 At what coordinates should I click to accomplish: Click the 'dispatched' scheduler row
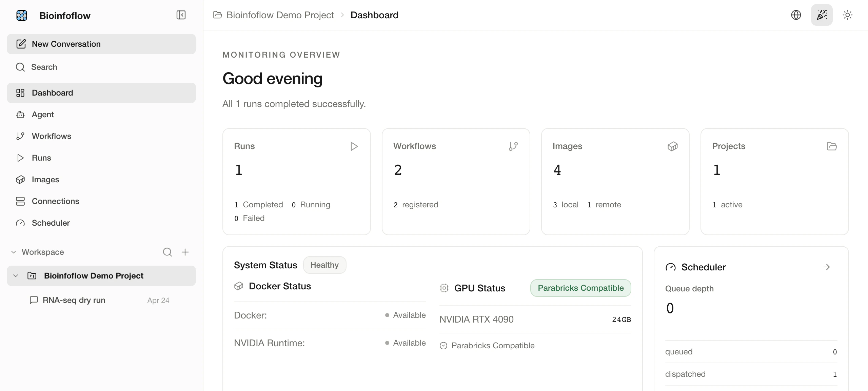[751, 374]
